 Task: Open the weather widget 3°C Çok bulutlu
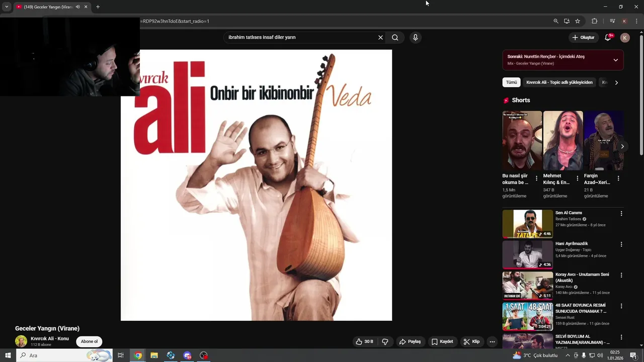[x=536, y=355]
